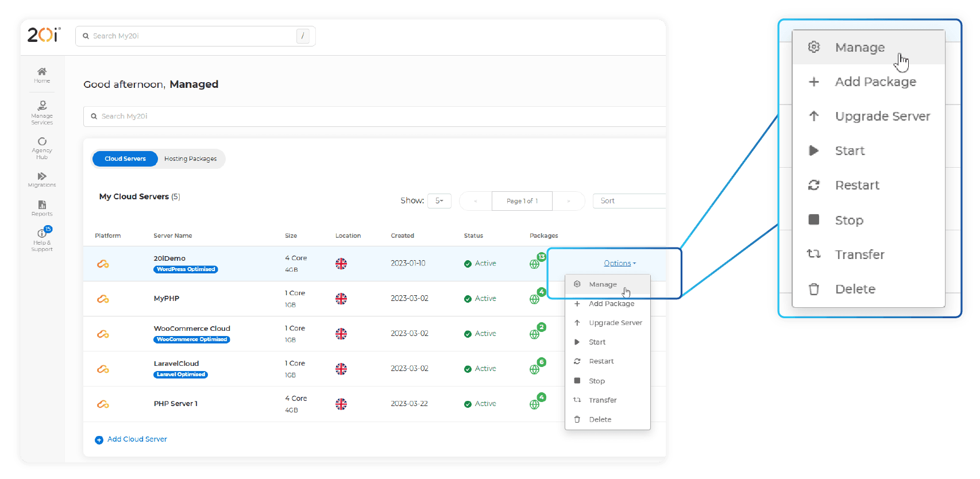
Task: Open Help & Support in the sidebar
Action: [x=42, y=239]
